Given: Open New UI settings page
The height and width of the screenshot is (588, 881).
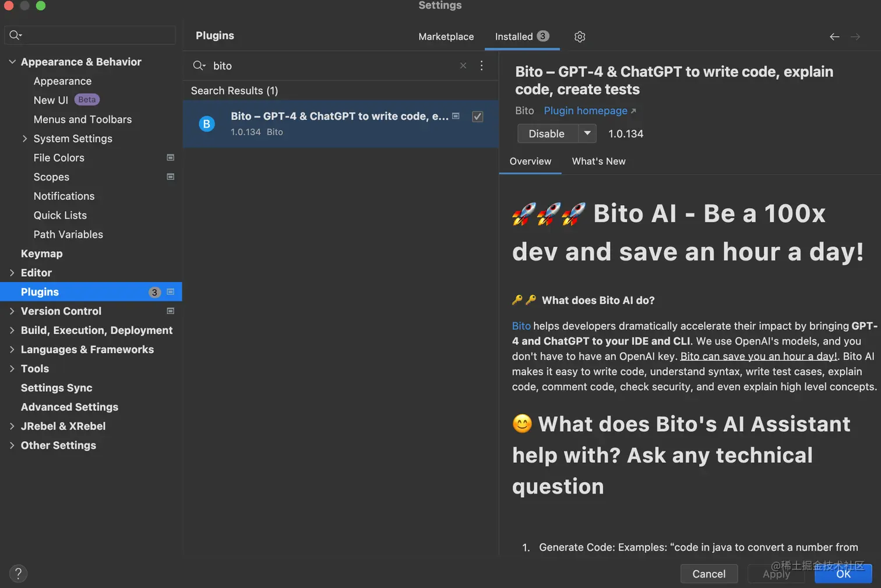Looking at the screenshot, I should click(51, 100).
